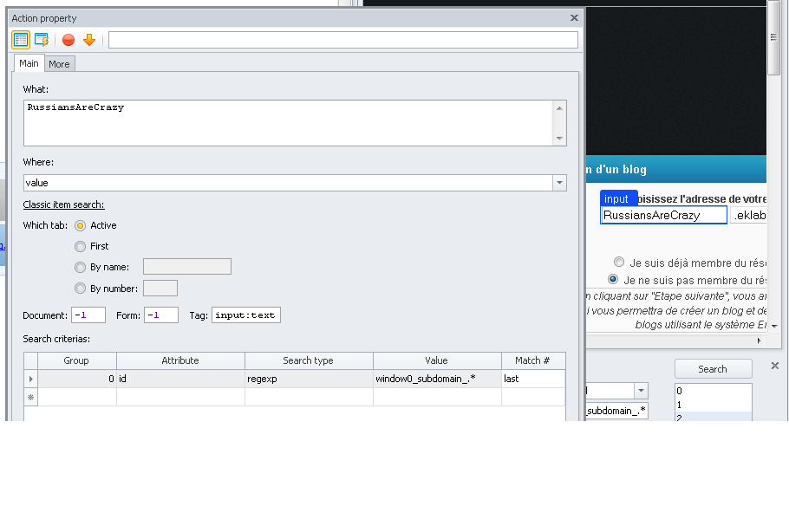This screenshot has height=532, width=789.
Task: Select the row marker of criteria row 0
Action: pyautogui.click(x=30, y=379)
